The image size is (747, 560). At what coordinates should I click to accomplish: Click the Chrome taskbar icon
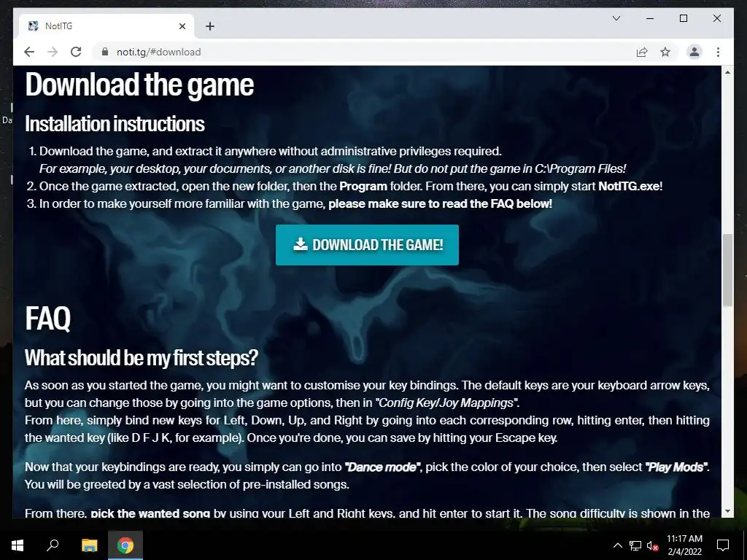pos(125,545)
